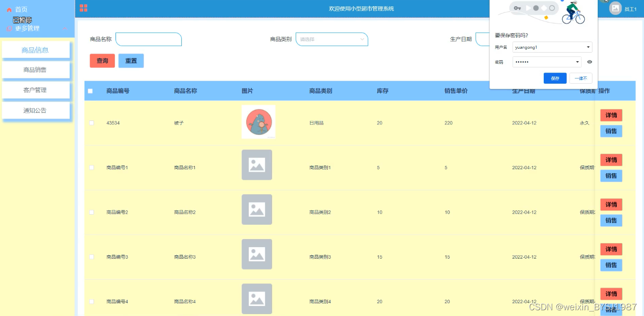Screen dimensions: 644x316
Task: Click the red 查询 button
Action: click(102, 61)
